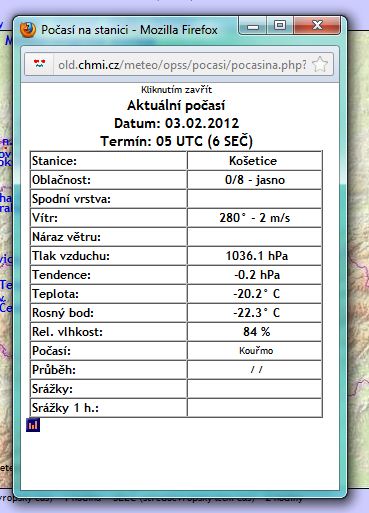Click the chmi site favicon in address bar
Screen dimensions: 369x513
[40, 64]
